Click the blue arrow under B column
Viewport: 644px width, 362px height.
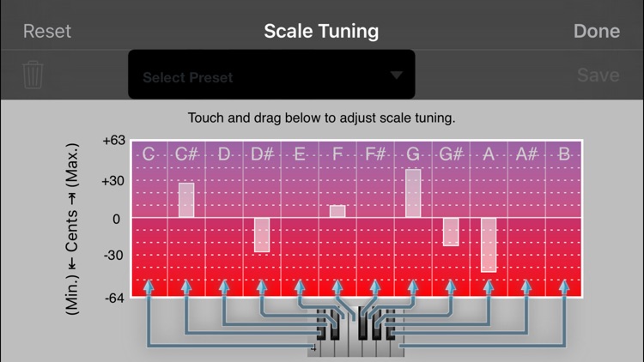click(x=564, y=287)
